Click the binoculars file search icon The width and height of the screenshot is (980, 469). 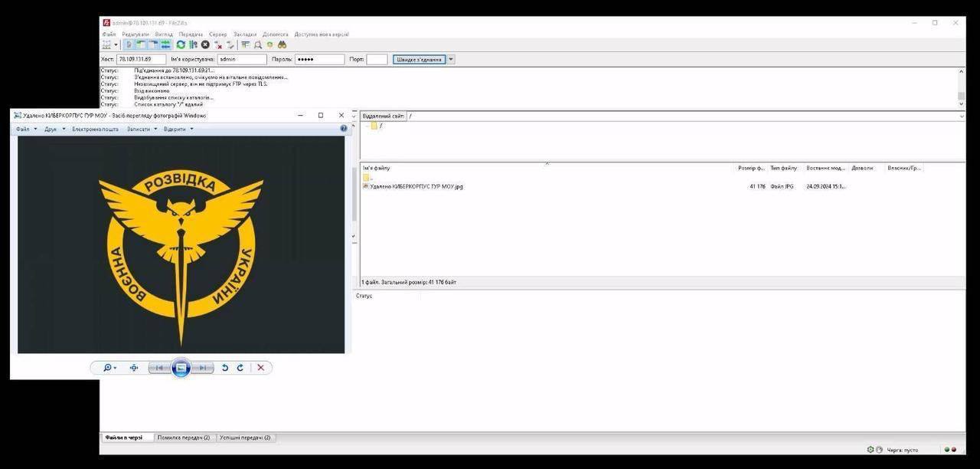coord(282,45)
